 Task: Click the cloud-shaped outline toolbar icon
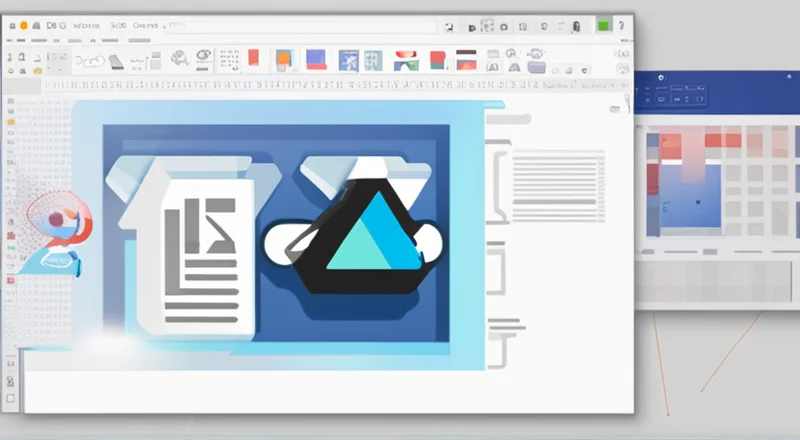[x=90, y=61]
